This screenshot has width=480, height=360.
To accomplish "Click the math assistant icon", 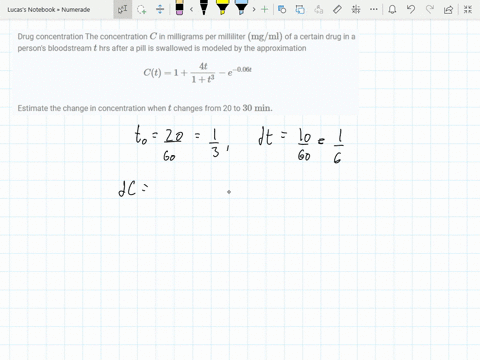I will [x=356, y=9].
